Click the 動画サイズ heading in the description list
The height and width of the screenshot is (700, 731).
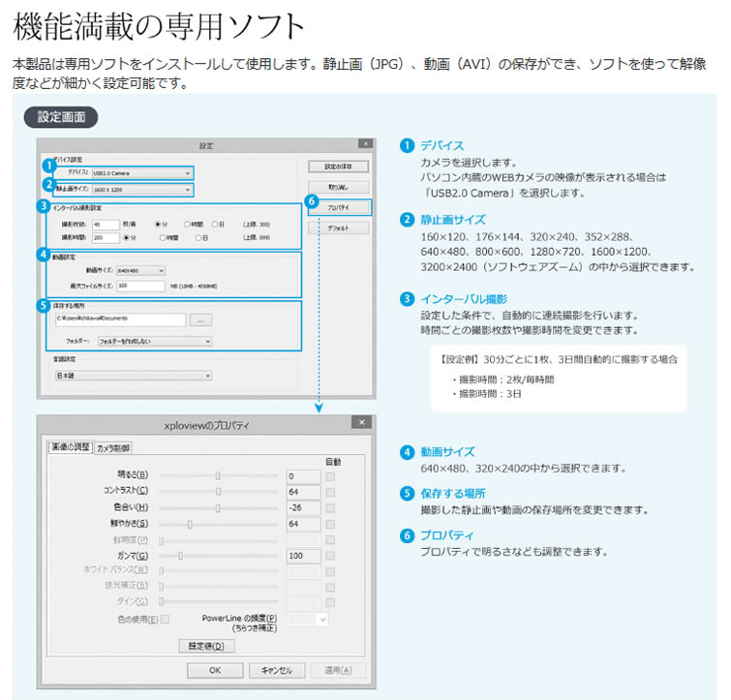point(448,452)
